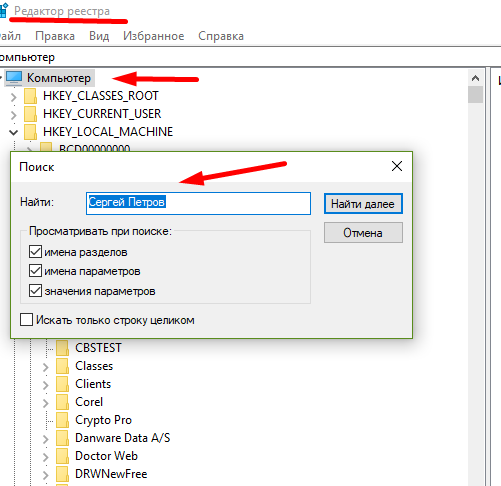Click the tree scrollbar up arrow
This screenshot has width=501, height=486.
click(475, 78)
